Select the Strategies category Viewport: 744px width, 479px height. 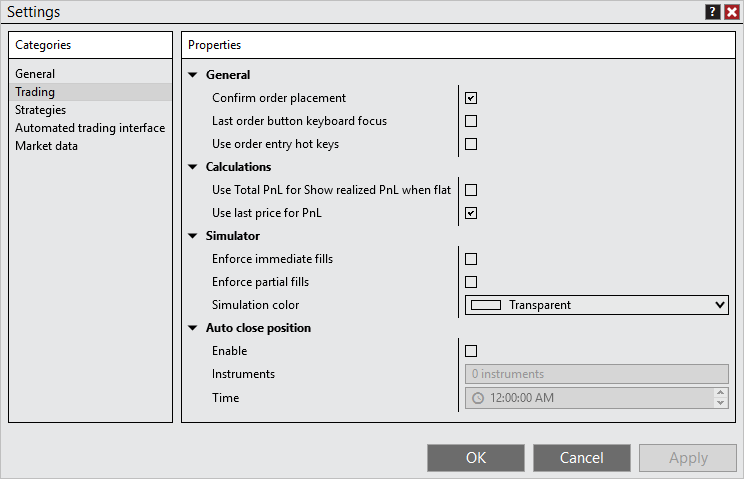pos(41,110)
